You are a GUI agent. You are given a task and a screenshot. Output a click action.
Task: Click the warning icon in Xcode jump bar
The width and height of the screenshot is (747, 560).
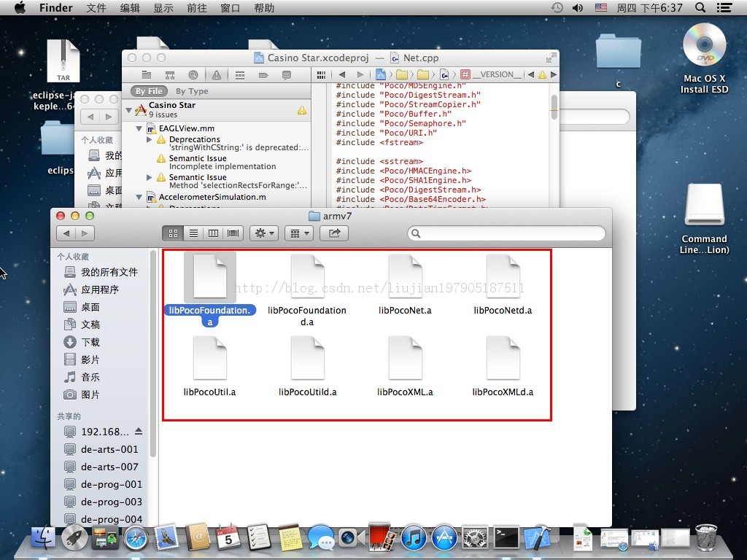pyautogui.click(x=542, y=75)
